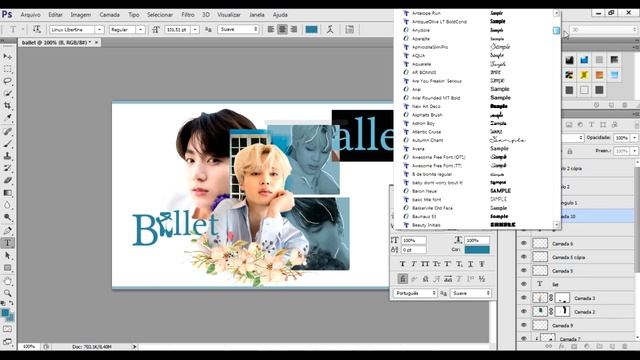Click the Create Warped Text icon
Viewport: 640px width, 360px height.
(330, 29)
